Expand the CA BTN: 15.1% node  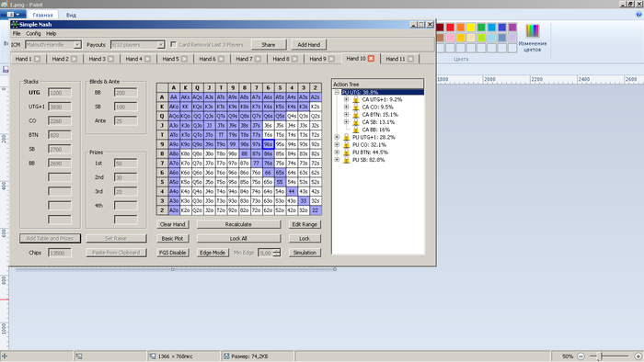coord(346,114)
